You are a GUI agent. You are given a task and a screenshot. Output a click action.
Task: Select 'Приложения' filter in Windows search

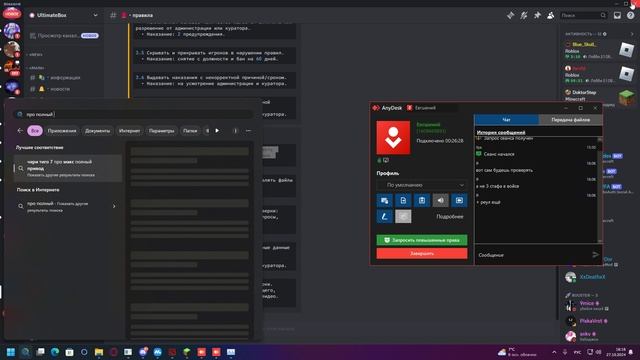click(62, 131)
